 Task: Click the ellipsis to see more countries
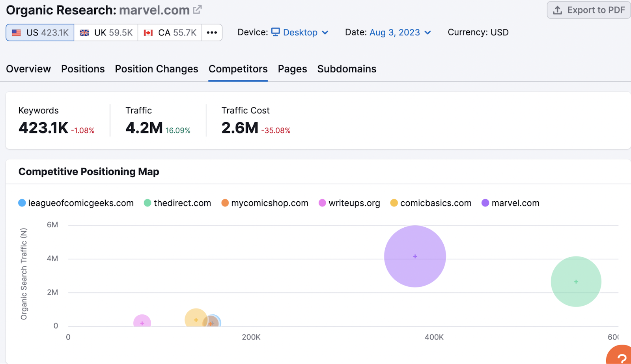coord(212,33)
